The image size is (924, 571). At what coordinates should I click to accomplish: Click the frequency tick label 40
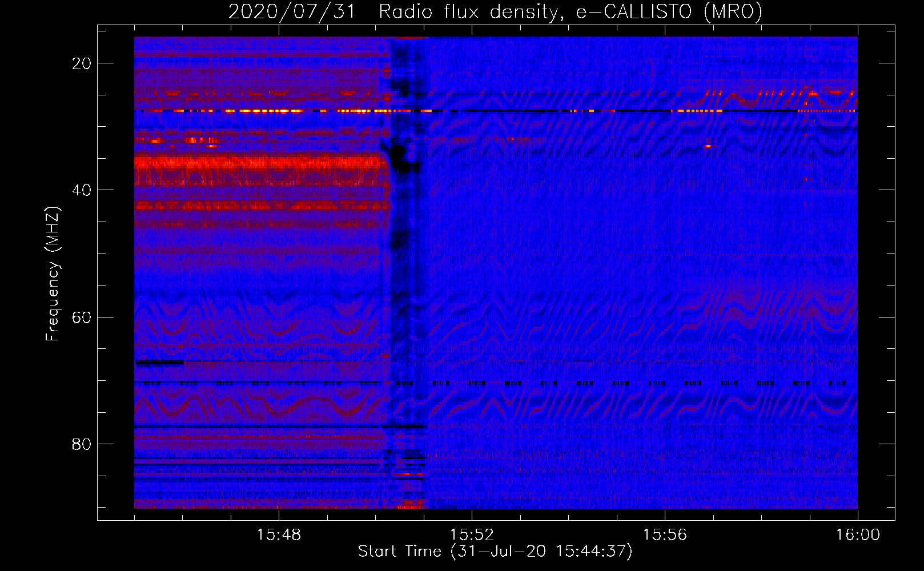coord(82,190)
